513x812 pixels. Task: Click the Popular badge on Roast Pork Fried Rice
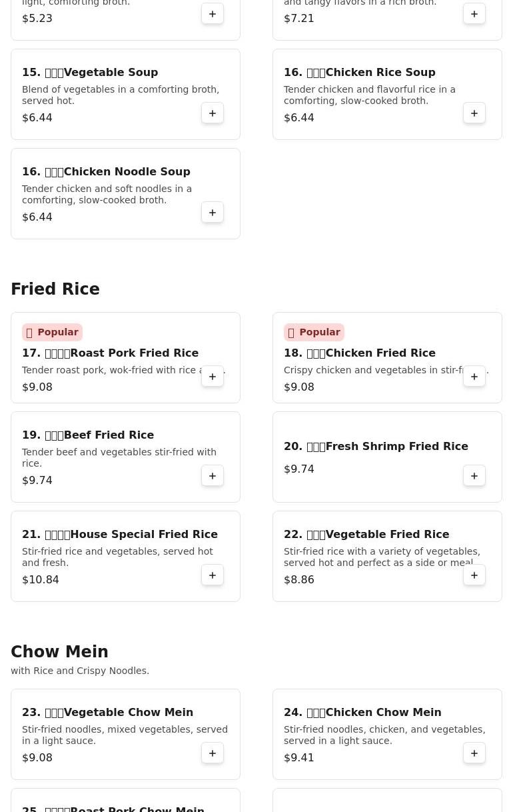coord(52,332)
